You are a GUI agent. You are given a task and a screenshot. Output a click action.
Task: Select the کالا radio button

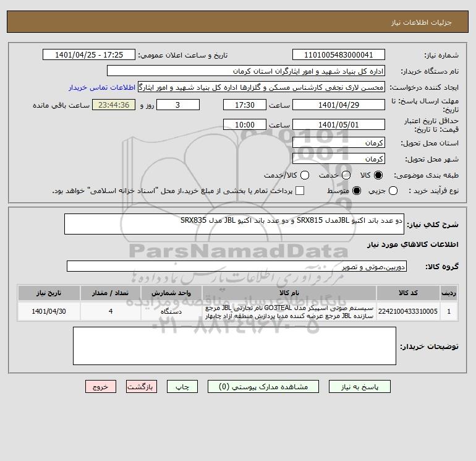(x=378, y=175)
